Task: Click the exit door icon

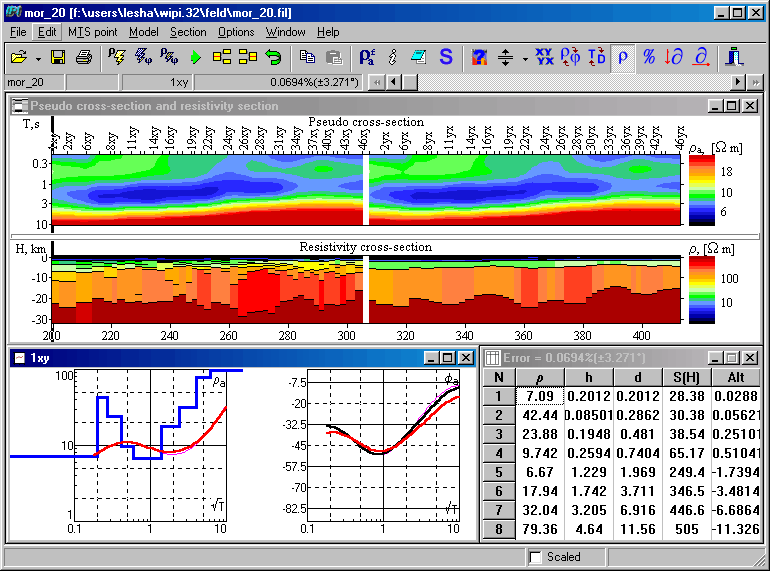Action: (x=735, y=57)
